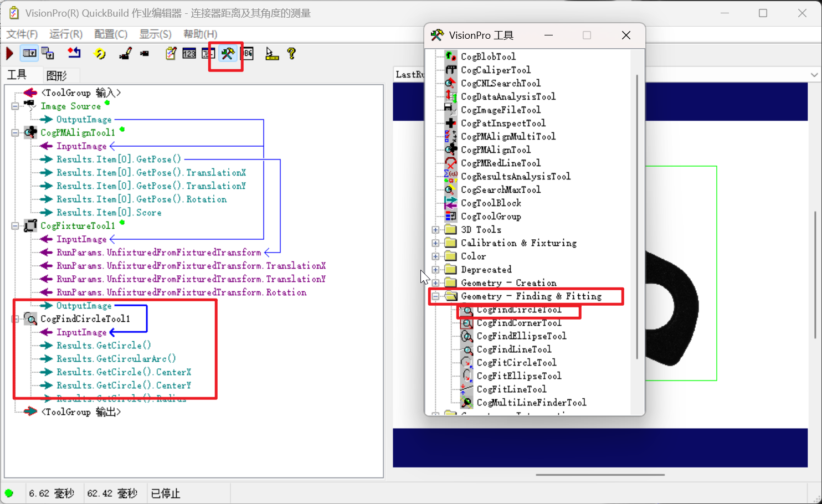Open the 显示(S) menu

click(x=155, y=34)
